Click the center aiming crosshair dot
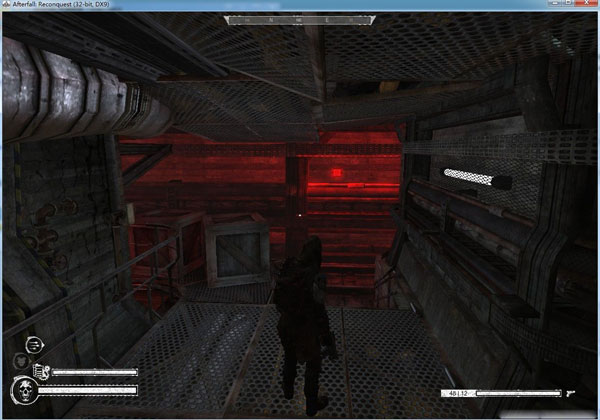Viewport: 600px width, 420px height. pos(300,215)
